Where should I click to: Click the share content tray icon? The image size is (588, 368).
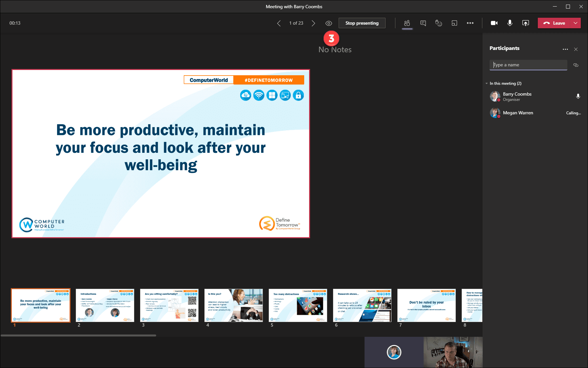525,23
